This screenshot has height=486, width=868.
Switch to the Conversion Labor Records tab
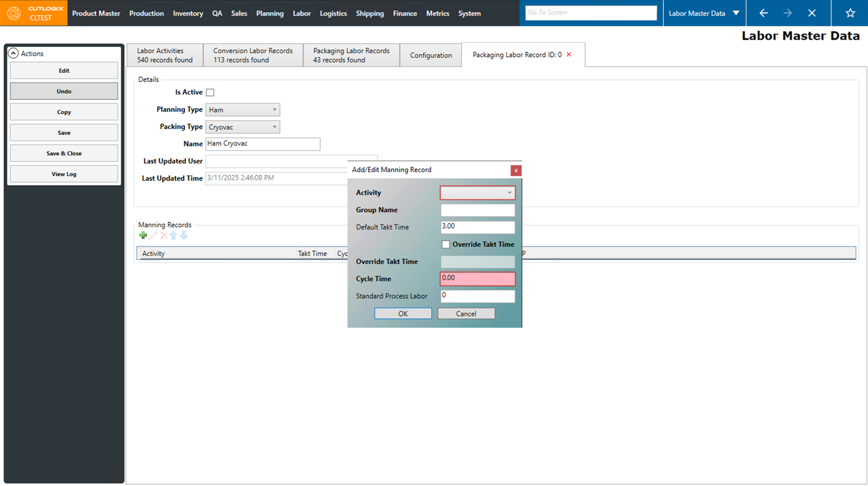coord(253,55)
